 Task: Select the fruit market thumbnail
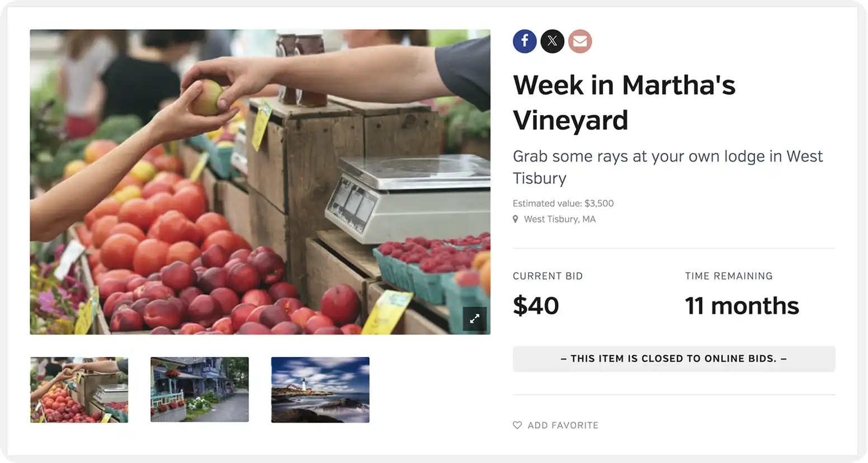point(79,390)
